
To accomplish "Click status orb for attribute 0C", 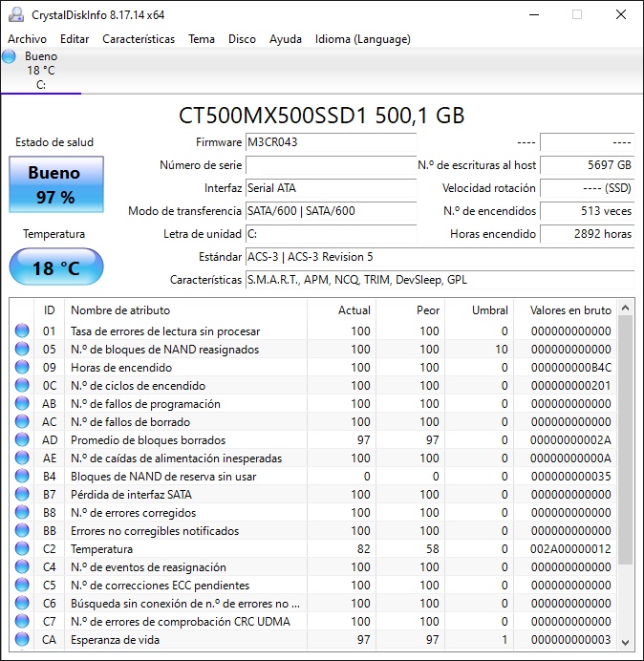I will pos(22,385).
